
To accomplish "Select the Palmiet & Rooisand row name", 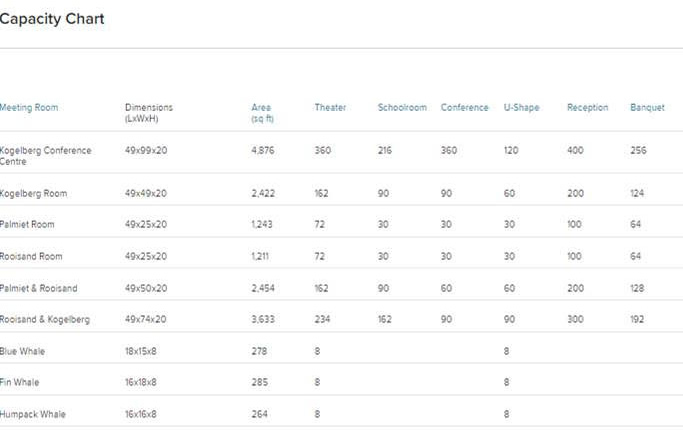I will (x=38, y=288).
